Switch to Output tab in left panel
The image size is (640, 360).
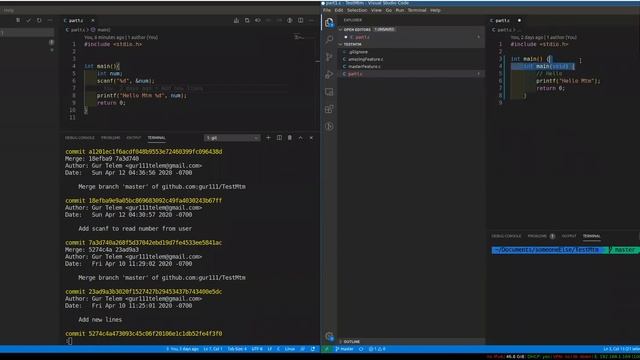[x=133, y=138]
